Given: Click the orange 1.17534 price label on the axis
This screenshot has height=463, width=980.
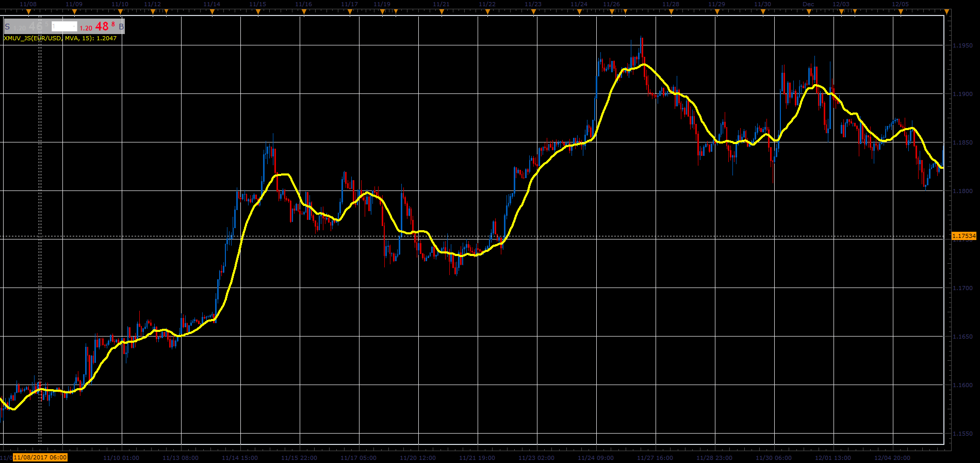Looking at the screenshot, I should pos(964,236).
